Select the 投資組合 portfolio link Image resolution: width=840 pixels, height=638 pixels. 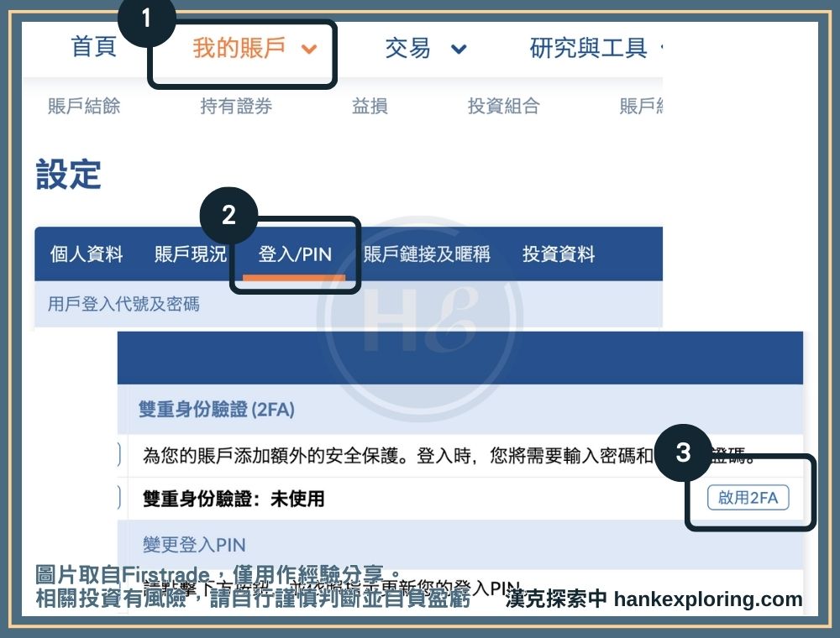[503, 106]
